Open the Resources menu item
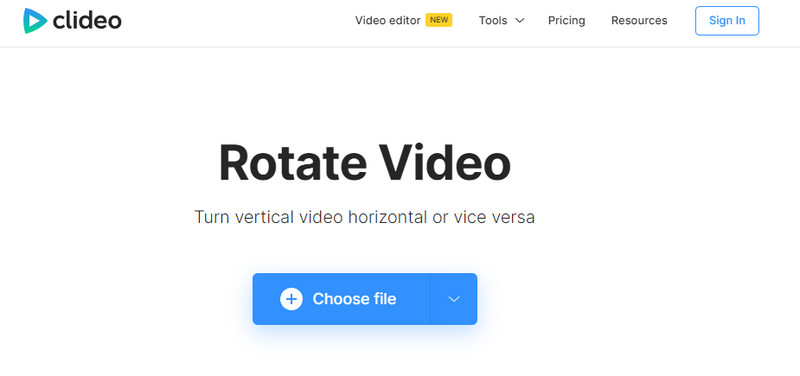Screen dimensions: 800x376 pos(639,20)
